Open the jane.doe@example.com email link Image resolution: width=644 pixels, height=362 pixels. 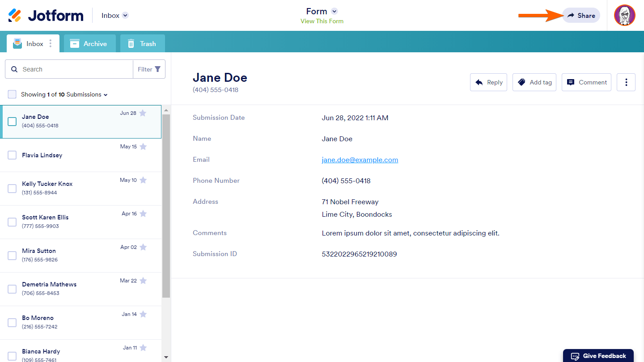pyautogui.click(x=360, y=160)
